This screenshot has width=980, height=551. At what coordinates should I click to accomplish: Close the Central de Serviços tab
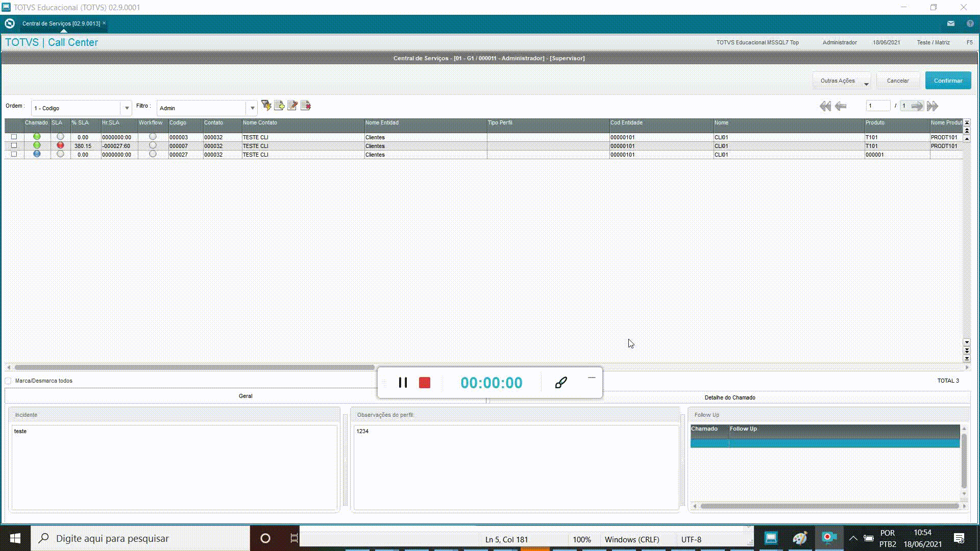point(104,23)
